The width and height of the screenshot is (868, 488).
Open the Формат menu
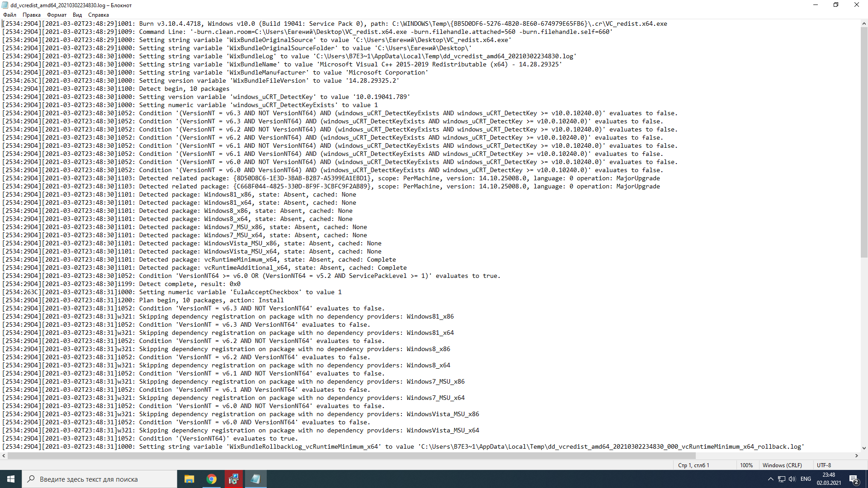click(x=57, y=15)
